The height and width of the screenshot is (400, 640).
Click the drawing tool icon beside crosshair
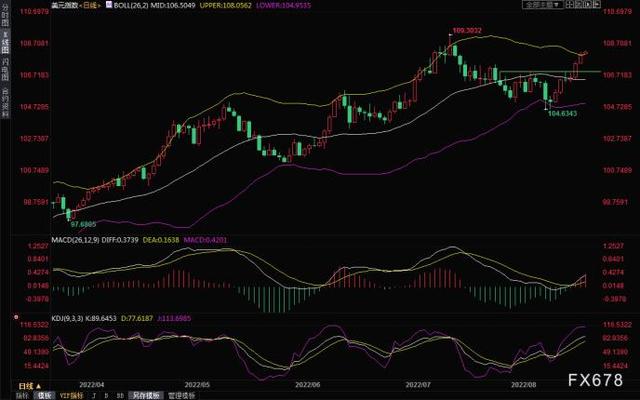[578, 5]
